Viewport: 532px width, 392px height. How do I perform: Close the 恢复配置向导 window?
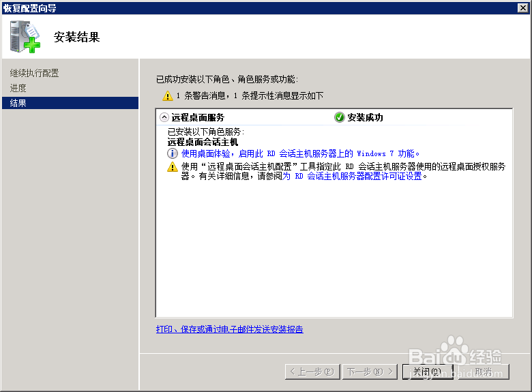pos(523,7)
